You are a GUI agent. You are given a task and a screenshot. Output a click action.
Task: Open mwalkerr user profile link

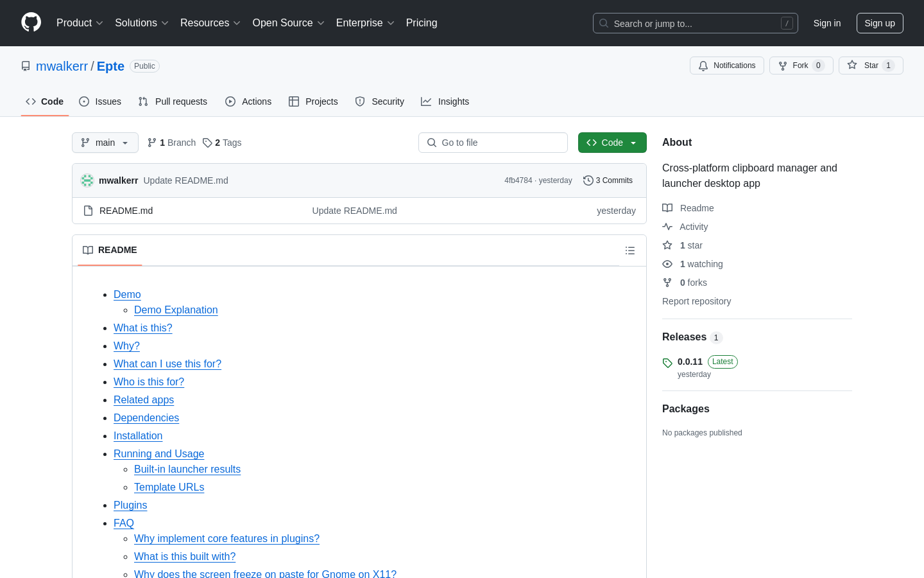[x=62, y=66]
